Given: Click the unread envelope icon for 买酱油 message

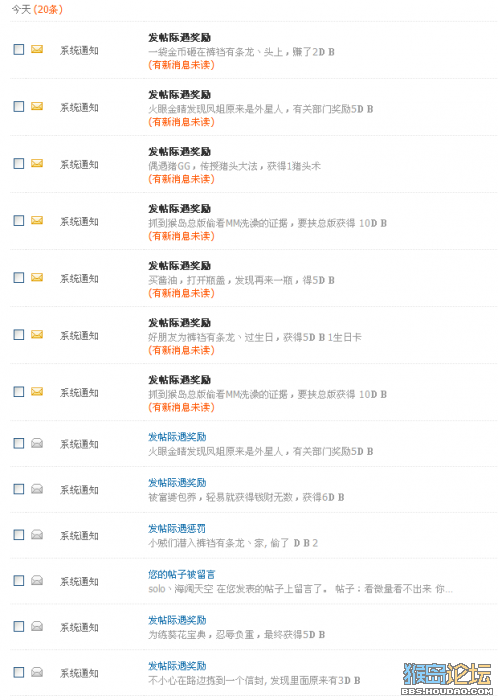Looking at the screenshot, I should click(37, 278).
